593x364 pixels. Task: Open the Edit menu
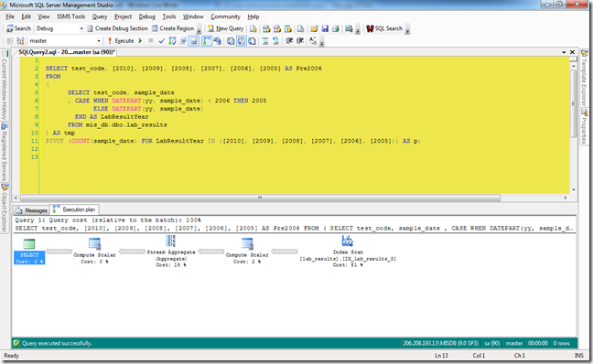[x=27, y=16]
